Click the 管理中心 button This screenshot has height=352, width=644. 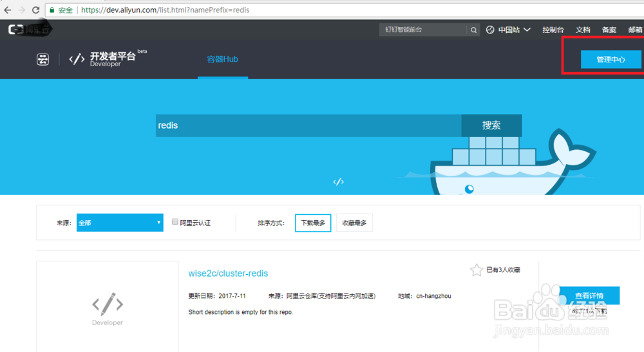pos(611,59)
